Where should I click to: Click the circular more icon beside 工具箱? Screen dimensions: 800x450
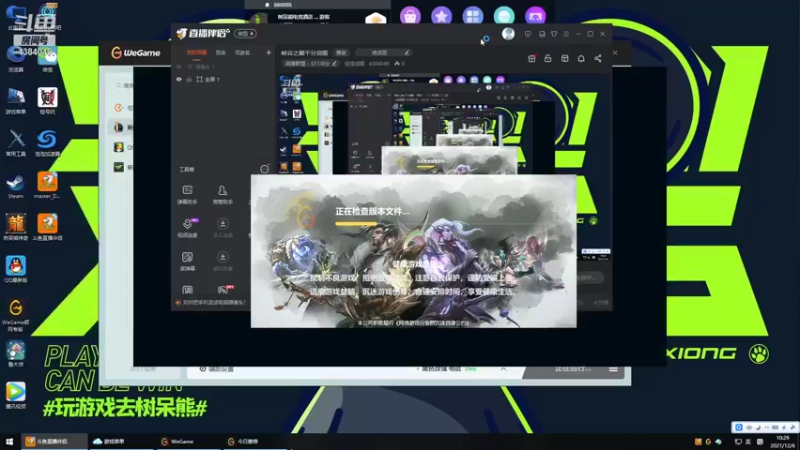click(264, 169)
